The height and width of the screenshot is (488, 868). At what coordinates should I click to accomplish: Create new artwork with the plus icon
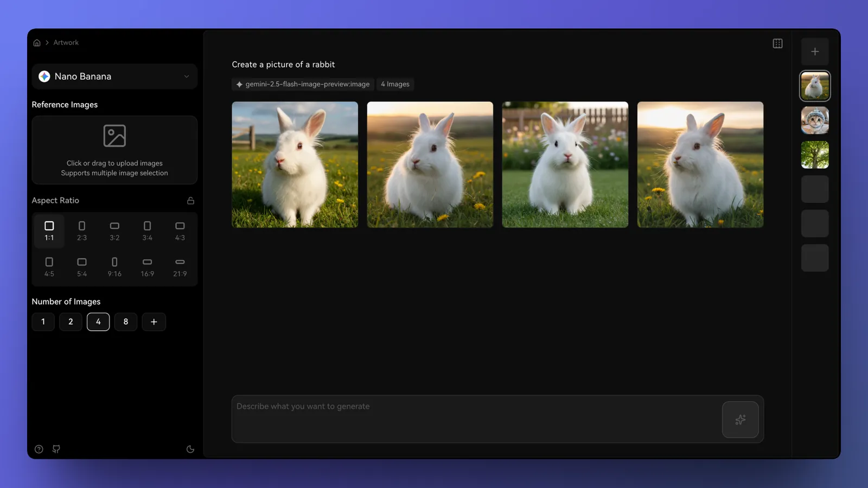point(815,51)
